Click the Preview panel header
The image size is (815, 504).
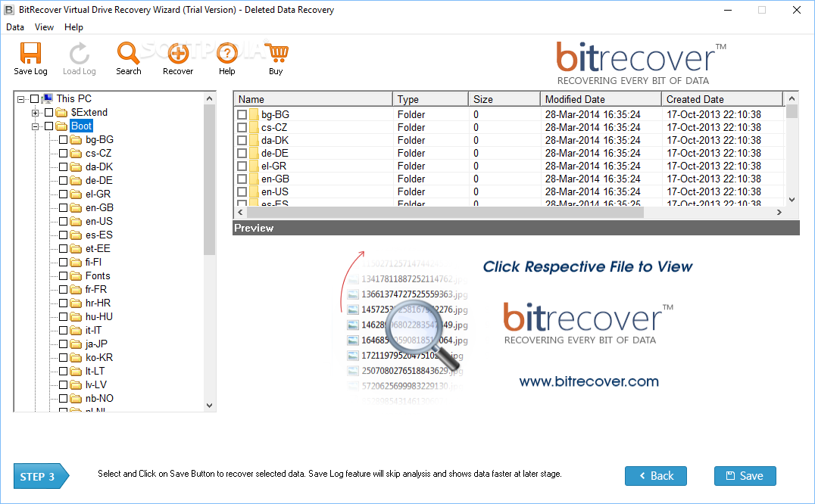click(516, 228)
